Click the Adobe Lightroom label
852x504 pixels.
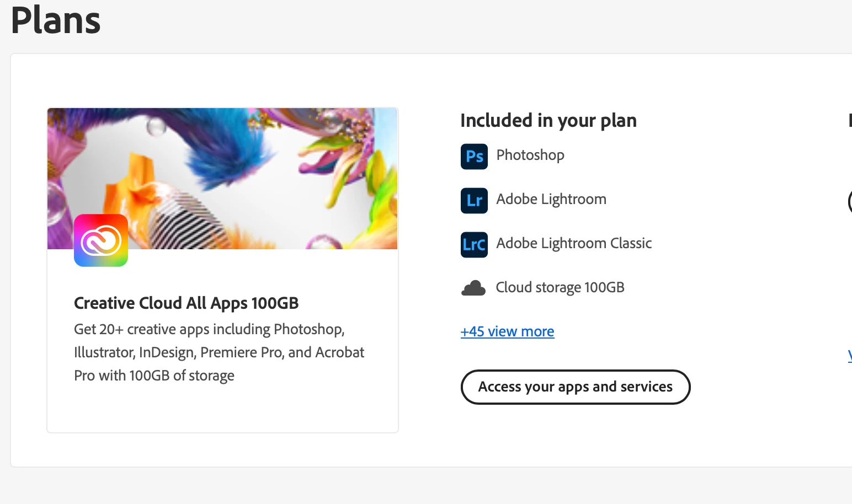pyautogui.click(x=551, y=199)
